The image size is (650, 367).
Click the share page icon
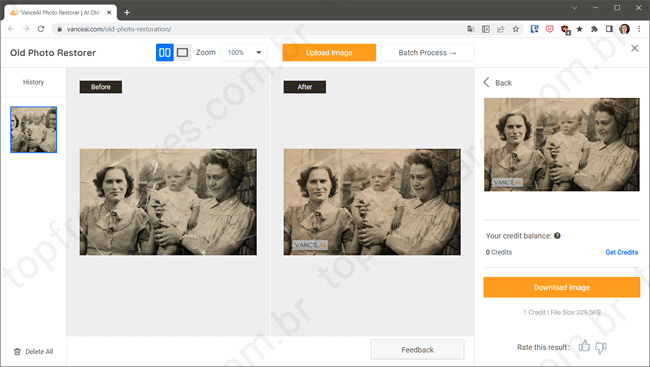pos(501,29)
